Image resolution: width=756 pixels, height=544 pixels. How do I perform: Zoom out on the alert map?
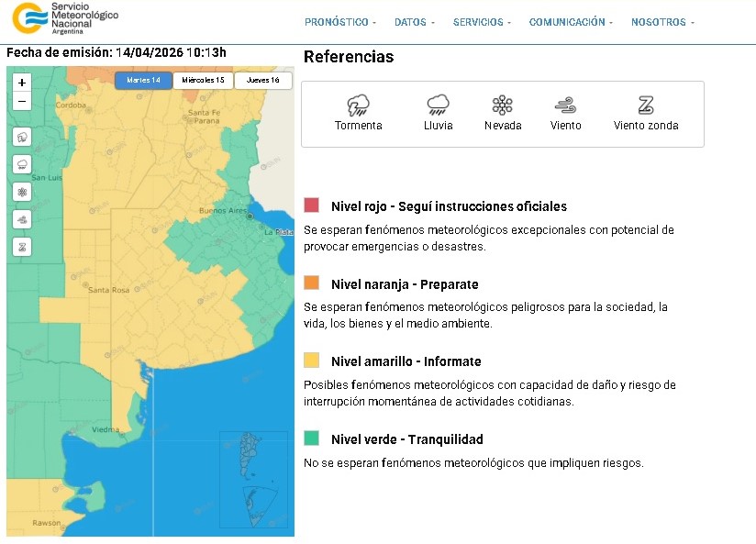pos(23,101)
